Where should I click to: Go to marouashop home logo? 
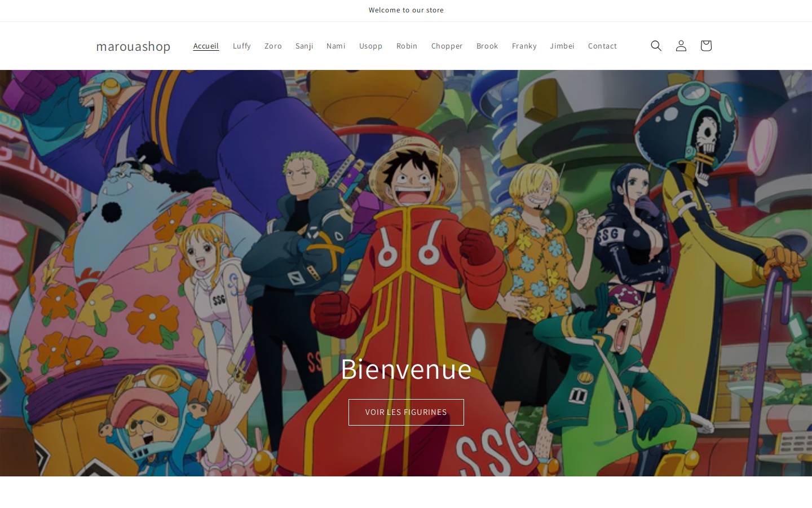(133, 46)
